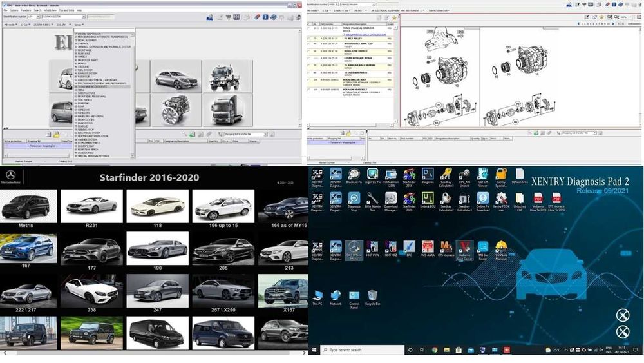Tick the checkbox for TS ANNULAR BALL BEARING row

click(309, 65)
